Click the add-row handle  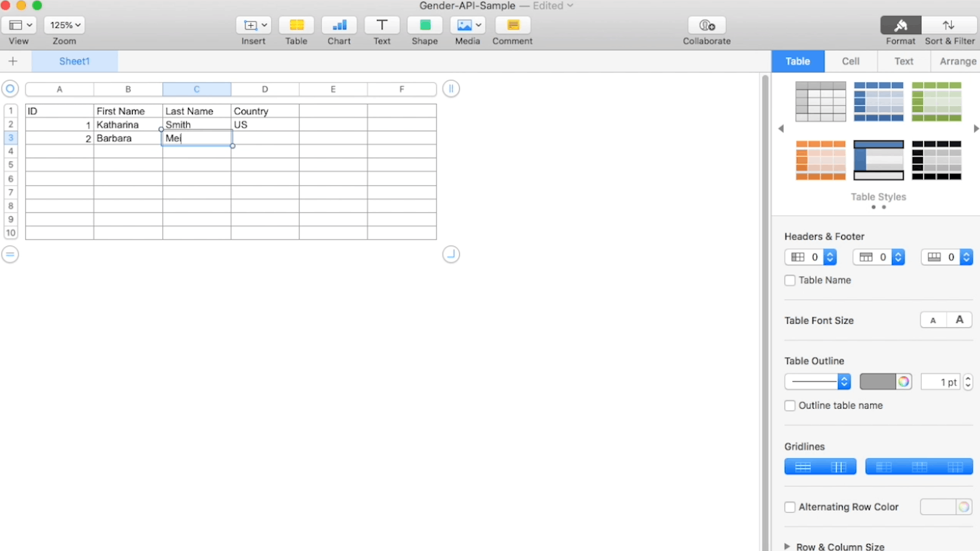(x=10, y=254)
